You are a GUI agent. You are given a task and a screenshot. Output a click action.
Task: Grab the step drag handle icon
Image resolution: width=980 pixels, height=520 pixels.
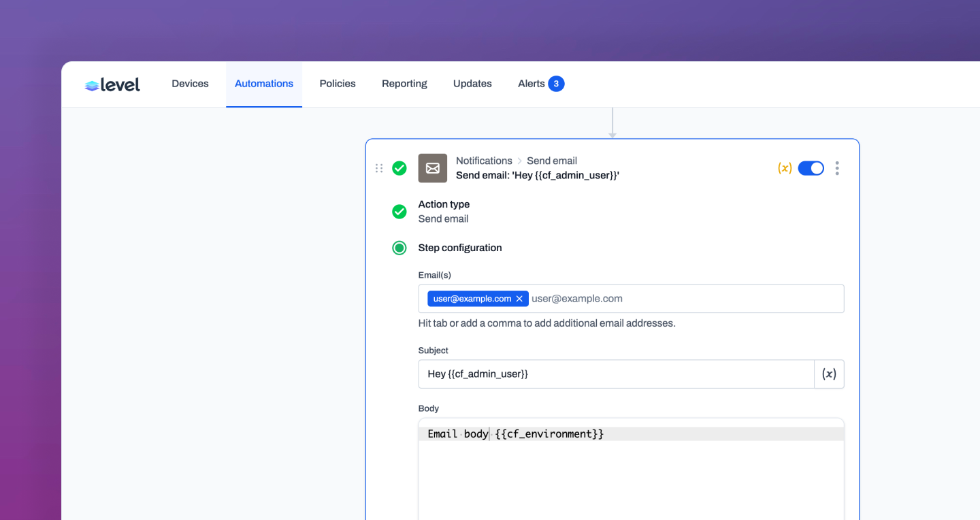pyautogui.click(x=379, y=168)
